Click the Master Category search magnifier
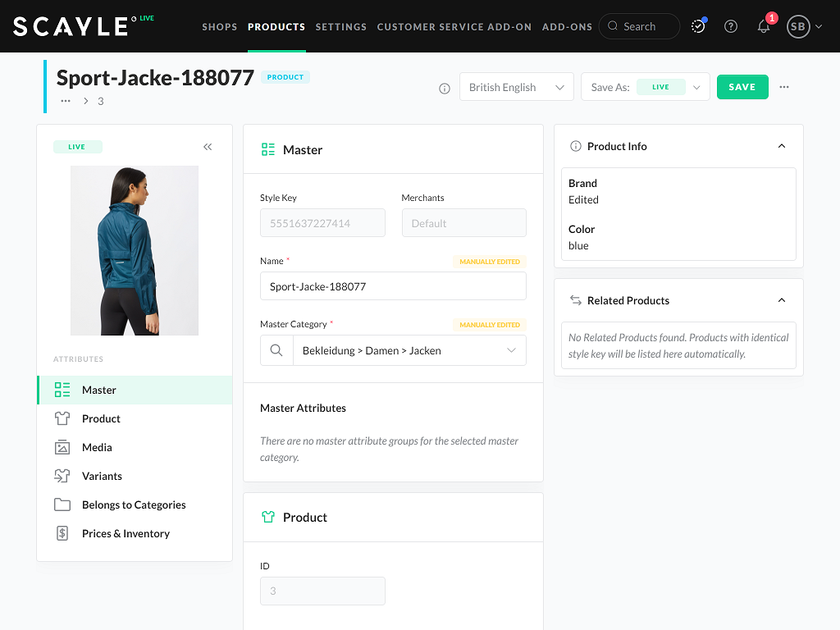This screenshot has width=840, height=630. point(276,350)
